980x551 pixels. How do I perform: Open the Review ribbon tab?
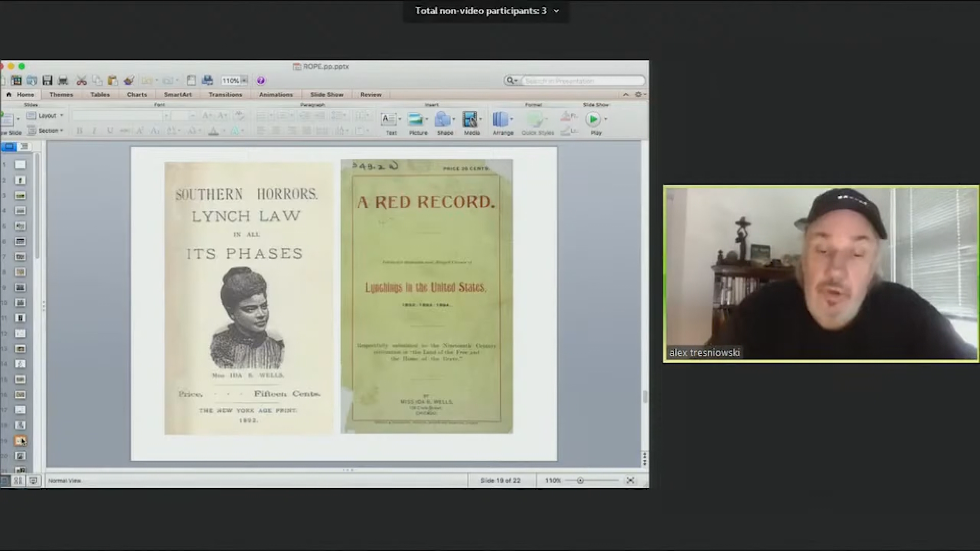[x=371, y=94]
